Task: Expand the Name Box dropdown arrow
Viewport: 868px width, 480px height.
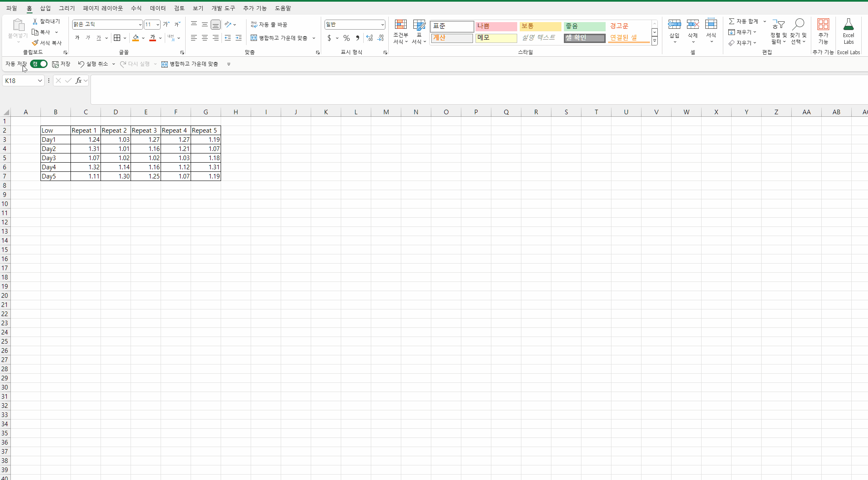Action: click(40, 81)
